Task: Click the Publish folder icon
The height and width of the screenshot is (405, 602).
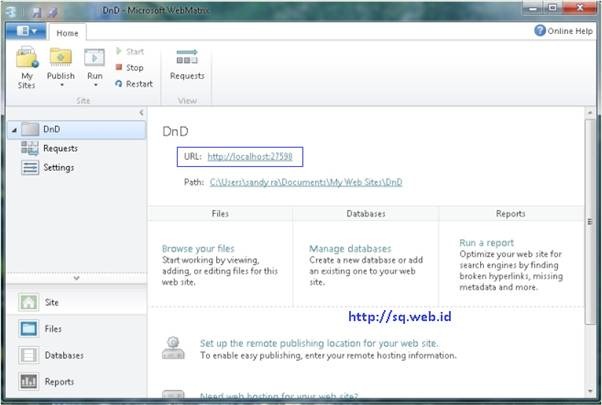Action: coord(61,57)
